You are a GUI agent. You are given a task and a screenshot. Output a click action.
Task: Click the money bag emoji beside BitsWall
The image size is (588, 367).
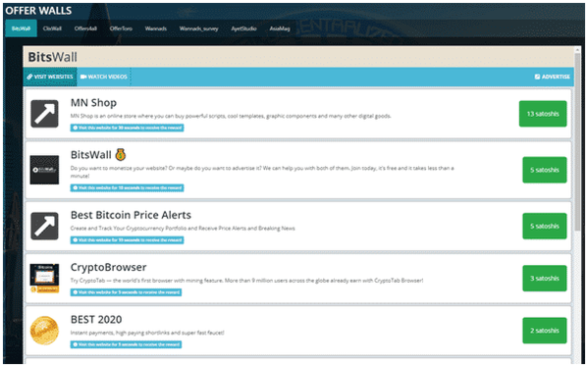121,154
